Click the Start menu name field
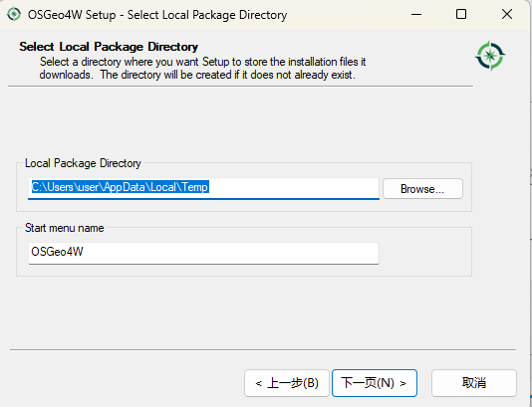Screen dimensions: 532x407 203,253
